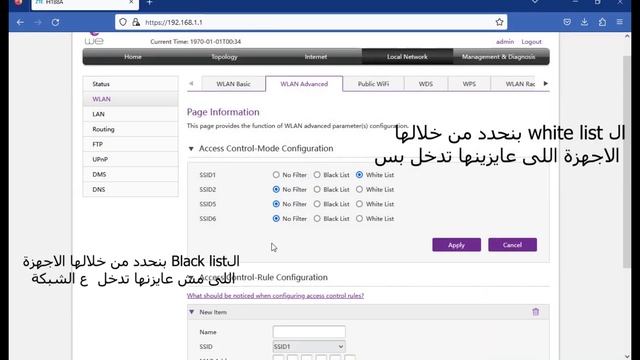Viewport: 640px width, 360px height.
Task: Switch to the WDS tab
Action: tap(426, 84)
